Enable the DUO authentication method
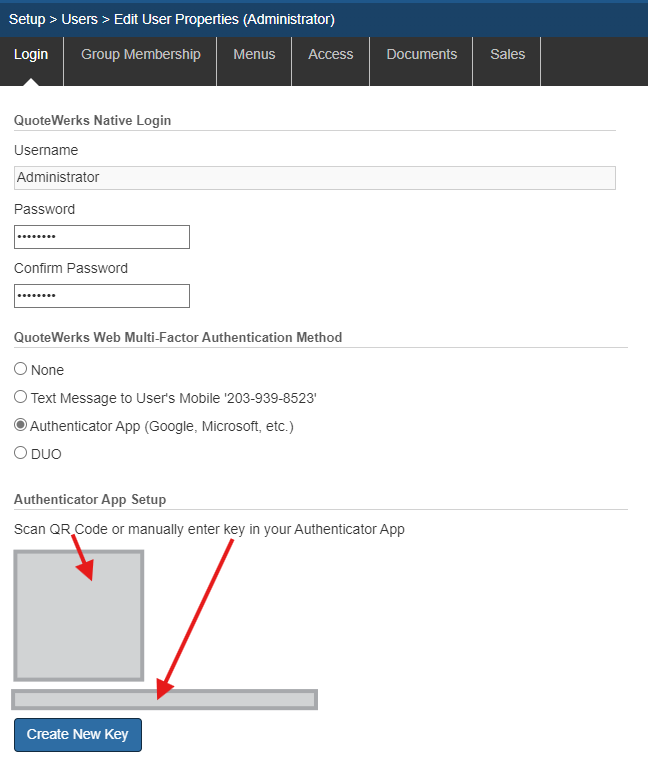648x759 pixels. (21, 453)
